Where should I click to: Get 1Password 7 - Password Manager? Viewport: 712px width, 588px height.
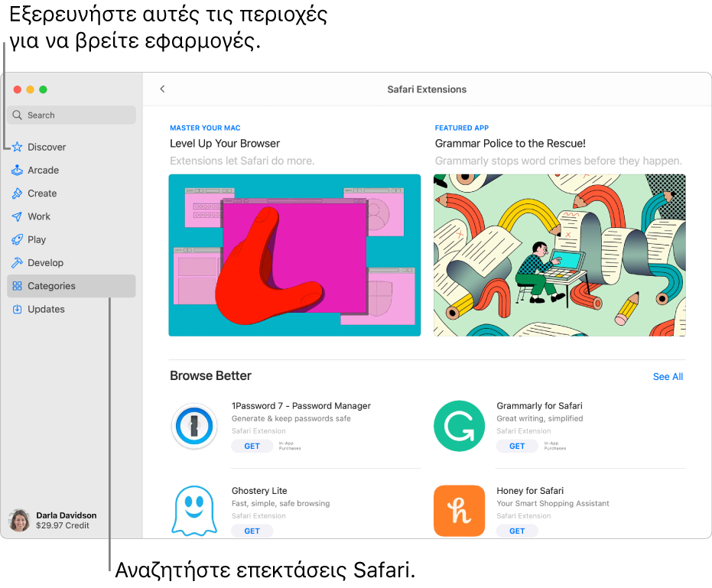click(x=252, y=446)
